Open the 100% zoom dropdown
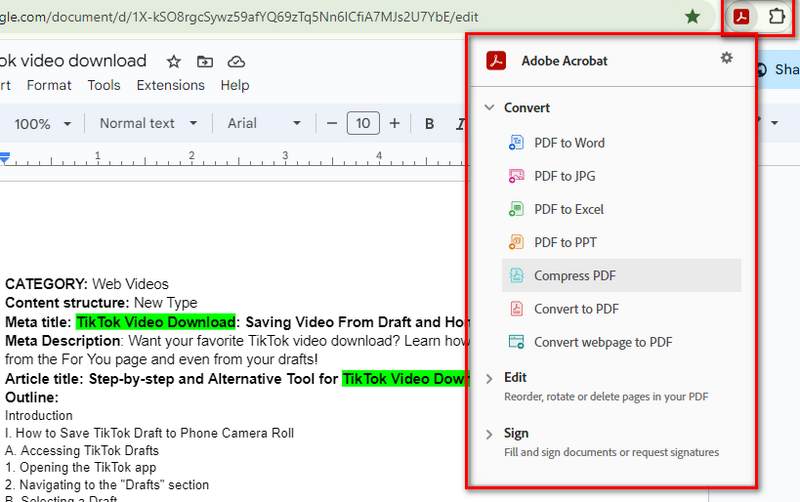Viewport: 800px width, 502px height. [43, 124]
